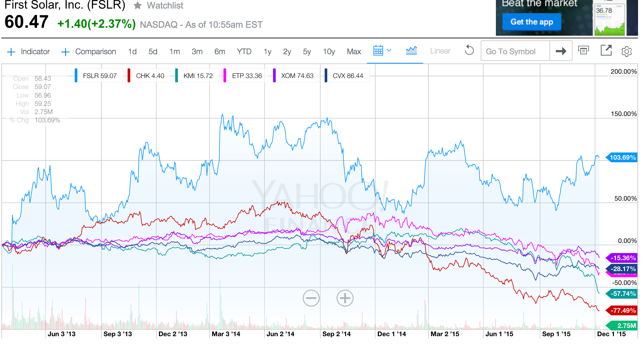The width and height of the screenshot is (644, 357).
Task: Click the chart event display icon
Action: (583, 51)
